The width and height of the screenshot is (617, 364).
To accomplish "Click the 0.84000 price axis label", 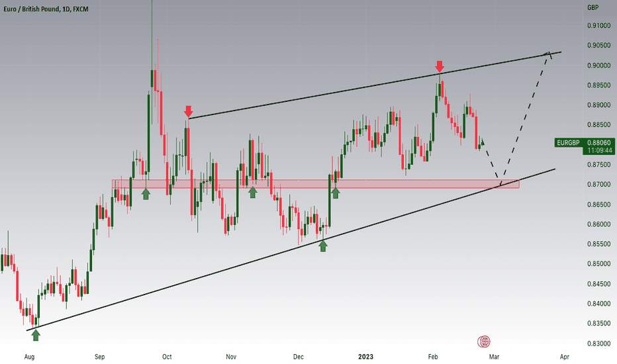I will 599,303.
